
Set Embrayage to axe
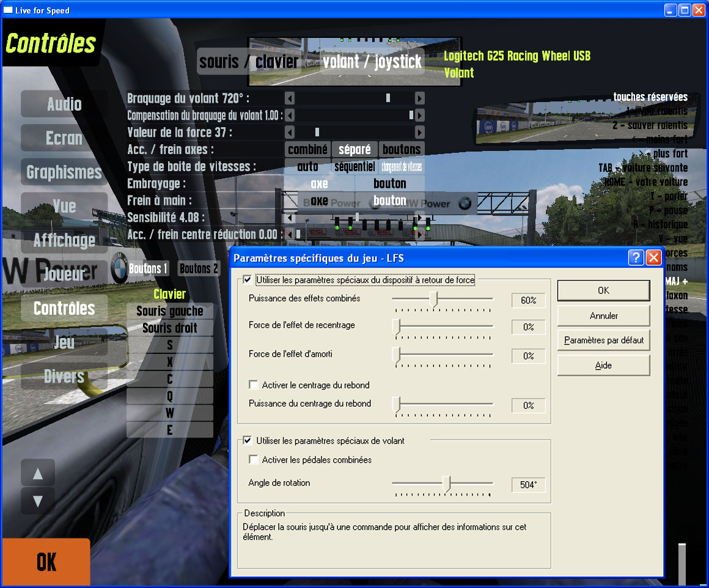pyautogui.click(x=319, y=183)
